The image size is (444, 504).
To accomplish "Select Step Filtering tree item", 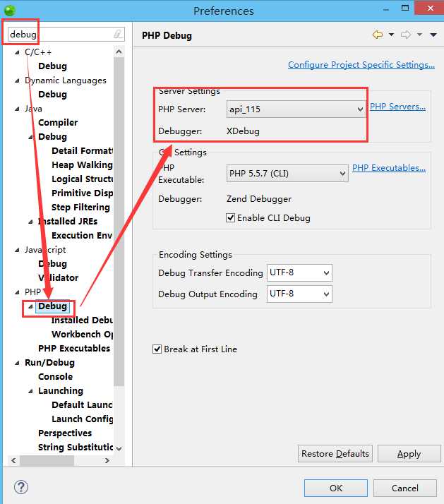I will coord(80,208).
